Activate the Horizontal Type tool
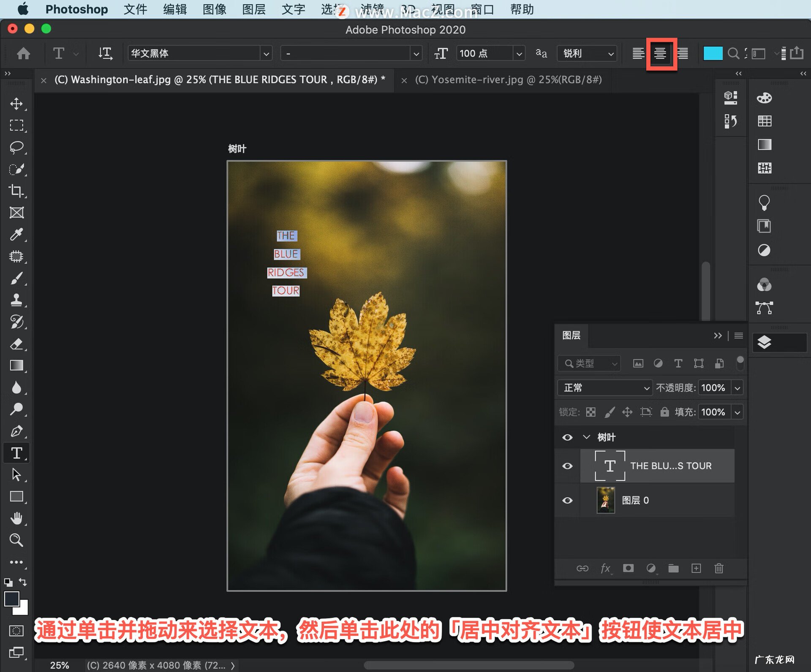811x672 pixels. pos(16,453)
